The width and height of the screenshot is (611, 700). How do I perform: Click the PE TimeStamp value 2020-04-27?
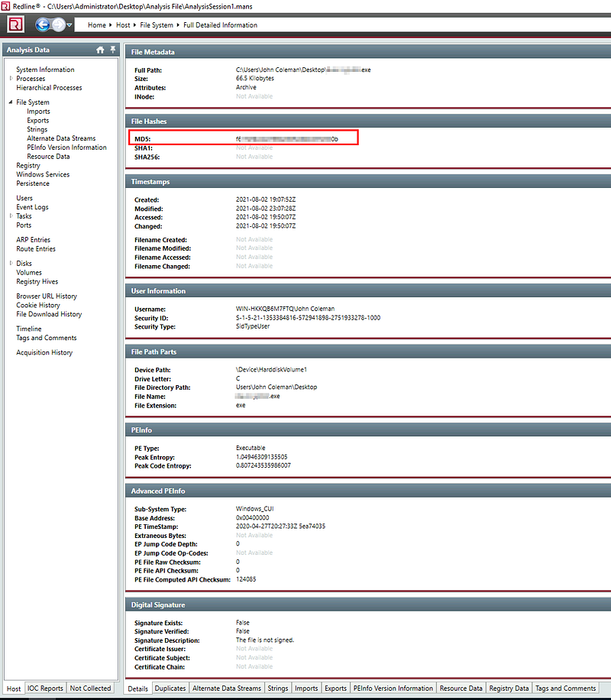pos(280,527)
